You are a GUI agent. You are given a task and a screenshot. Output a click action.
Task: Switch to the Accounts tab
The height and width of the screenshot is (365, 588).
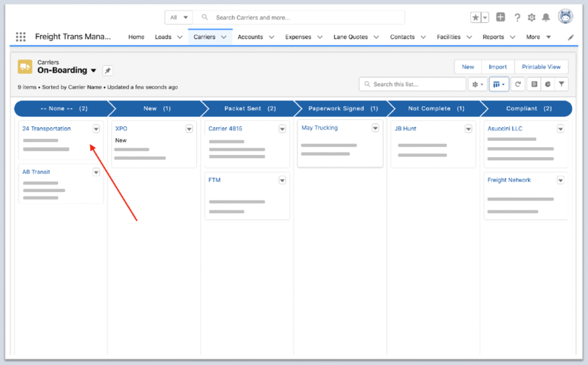point(250,37)
